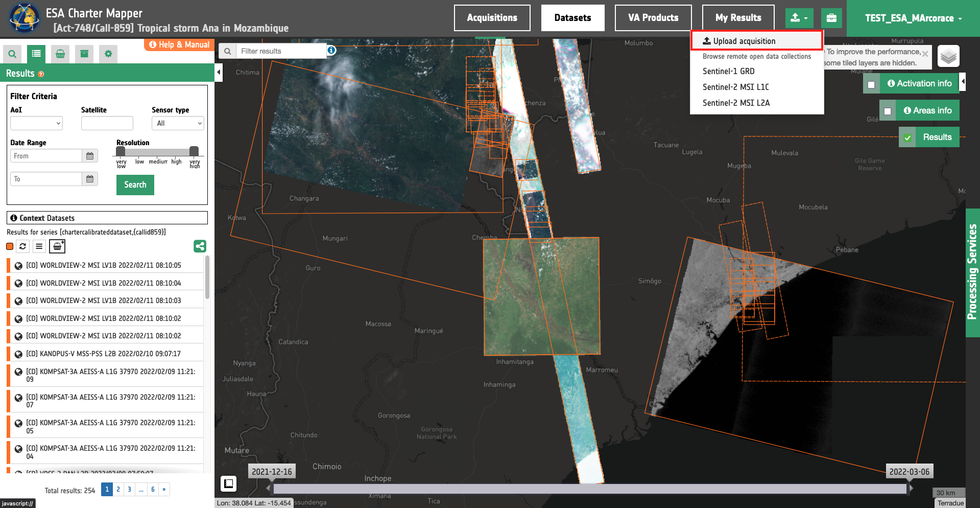Open the VA Products tab
Viewport: 980px width, 508px height.
click(653, 18)
